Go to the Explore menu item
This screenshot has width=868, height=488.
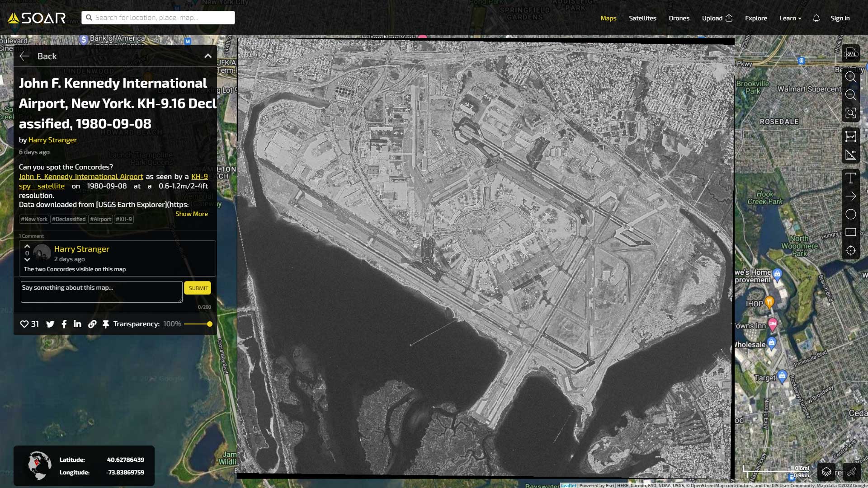[x=756, y=18]
